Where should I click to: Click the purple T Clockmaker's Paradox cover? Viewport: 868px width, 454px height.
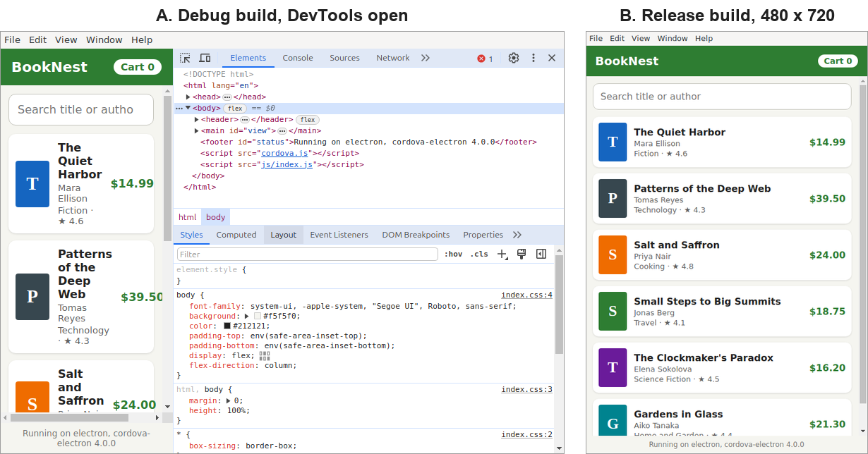click(613, 367)
